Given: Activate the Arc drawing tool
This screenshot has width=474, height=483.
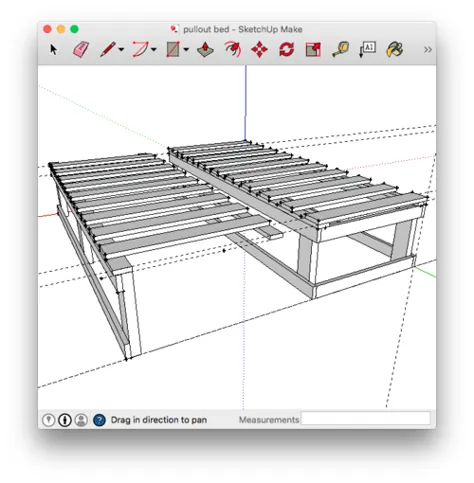Looking at the screenshot, I should (140, 49).
